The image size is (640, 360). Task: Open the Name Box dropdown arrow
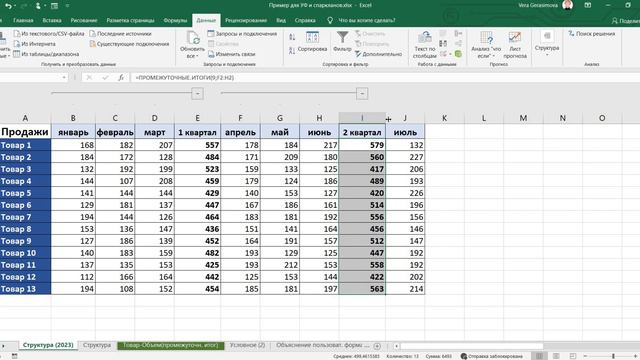click(64, 78)
